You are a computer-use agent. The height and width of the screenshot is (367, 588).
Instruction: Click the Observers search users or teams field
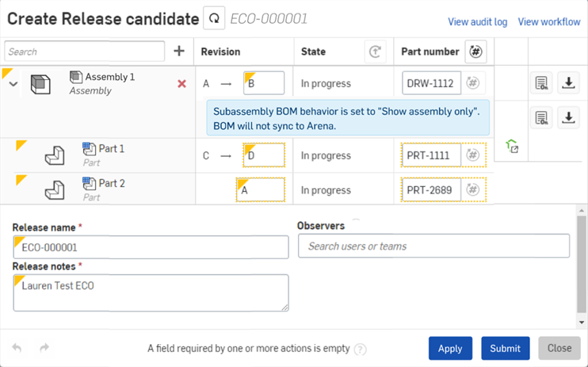[433, 247]
